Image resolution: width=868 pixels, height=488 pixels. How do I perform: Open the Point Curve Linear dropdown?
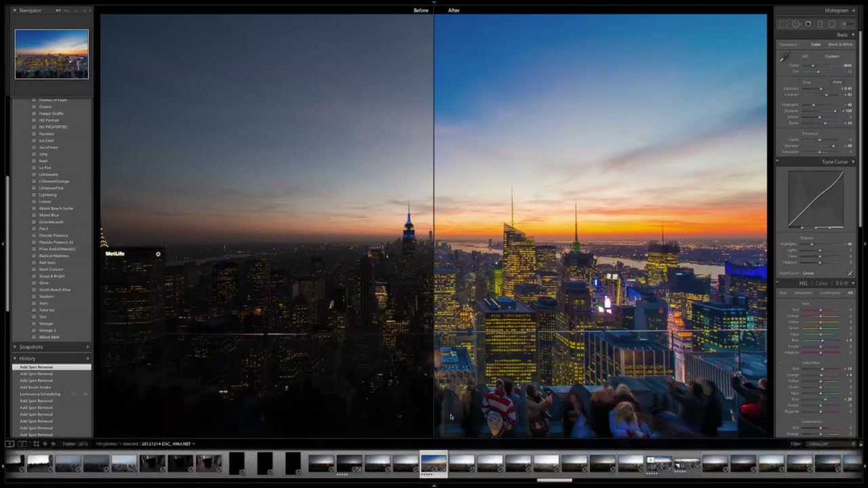point(808,273)
